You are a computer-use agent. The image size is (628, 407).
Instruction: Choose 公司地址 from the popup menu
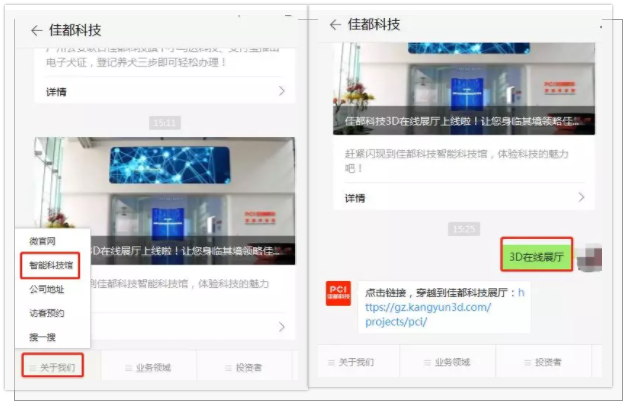point(46,290)
